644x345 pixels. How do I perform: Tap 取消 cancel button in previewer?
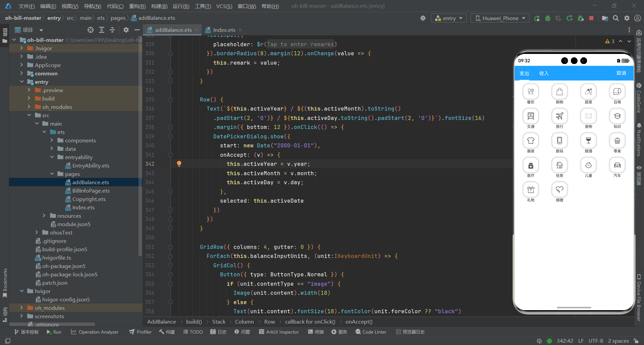[621, 73]
